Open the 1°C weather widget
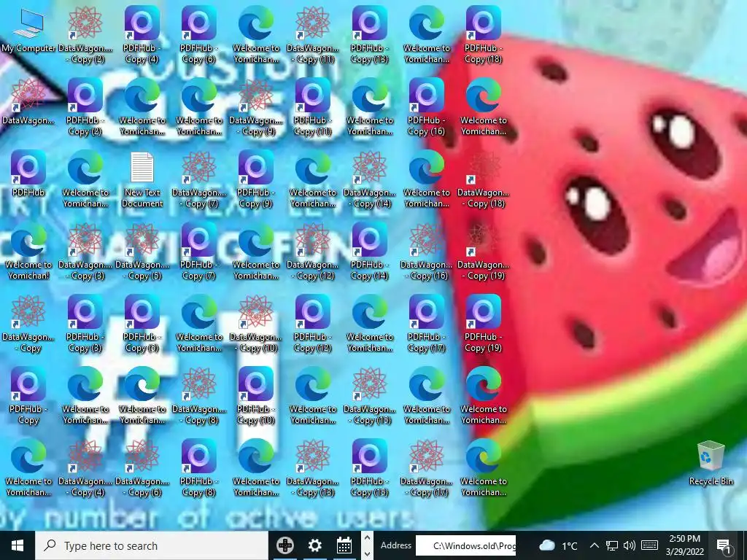Screen dimensions: 747x560 [558, 545]
